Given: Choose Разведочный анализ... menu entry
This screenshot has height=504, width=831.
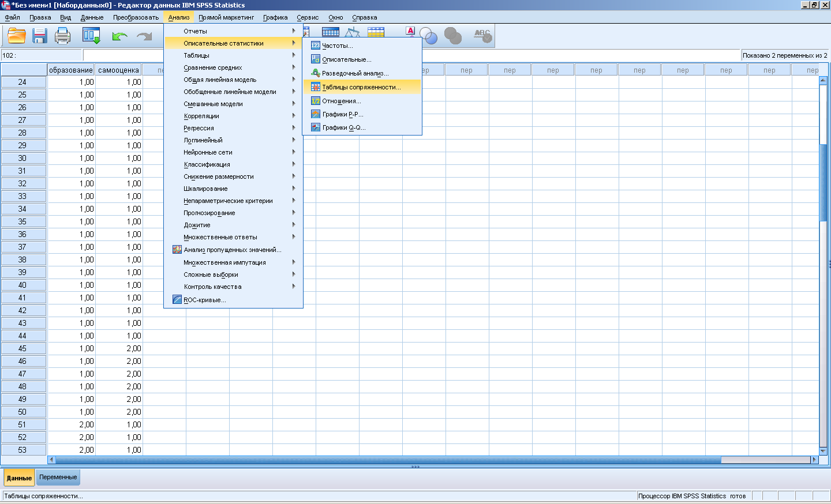Looking at the screenshot, I should (362, 73).
